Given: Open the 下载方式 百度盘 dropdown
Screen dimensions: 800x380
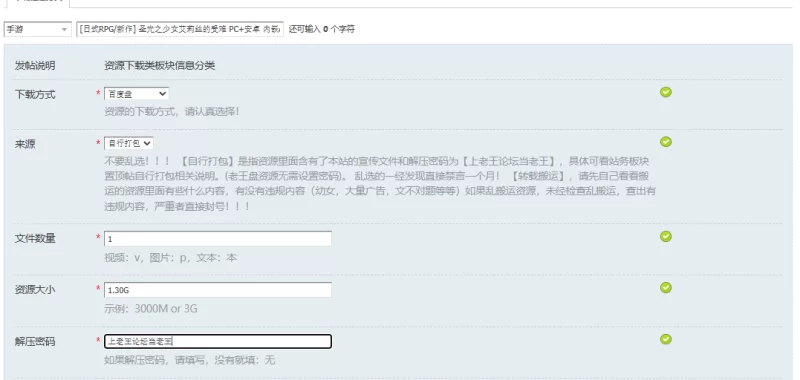Looking at the screenshot, I should click(x=136, y=94).
